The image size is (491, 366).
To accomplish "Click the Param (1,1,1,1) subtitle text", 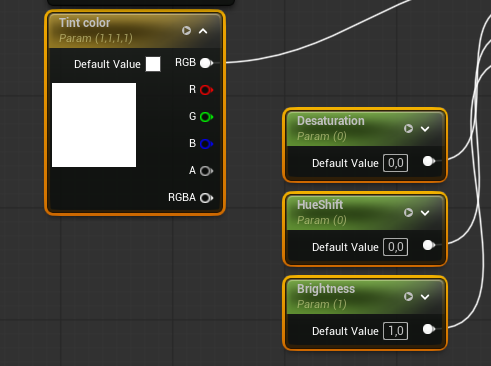I will [x=96, y=38].
